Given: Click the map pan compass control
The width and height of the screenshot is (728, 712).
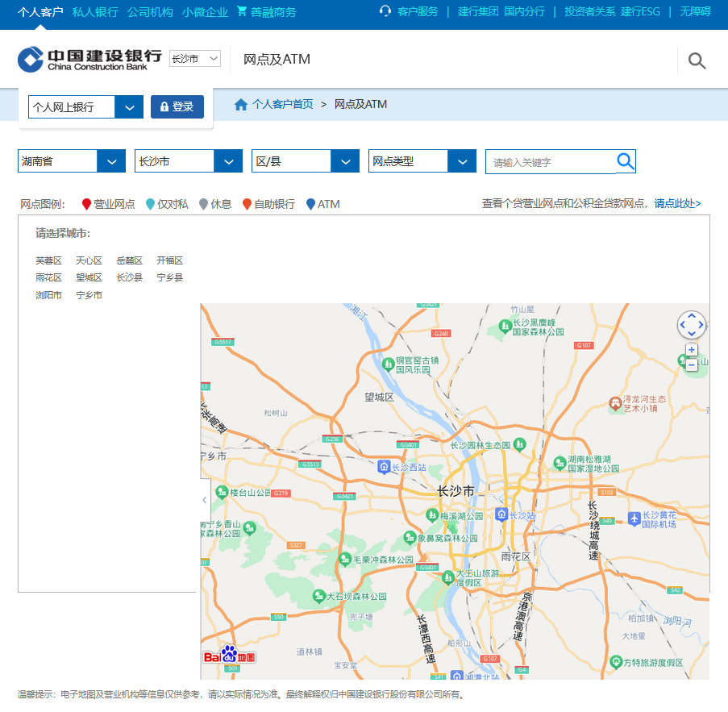Looking at the screenshot, I should (692, 325).
